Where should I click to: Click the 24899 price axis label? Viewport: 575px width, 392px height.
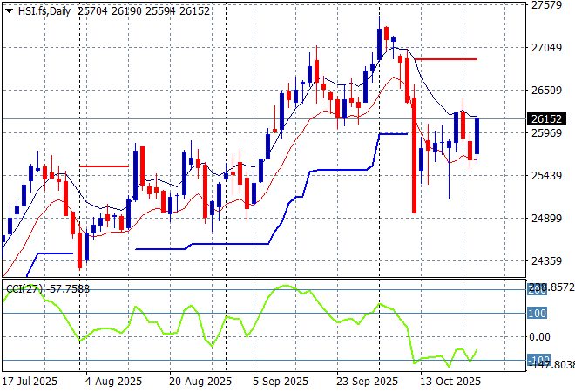[x=546, y=218]
